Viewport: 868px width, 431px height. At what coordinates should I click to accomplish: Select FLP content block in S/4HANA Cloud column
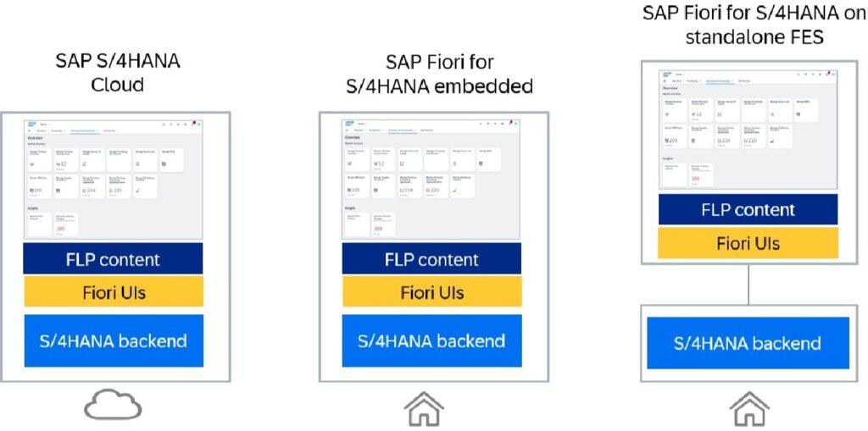[x=113, y=259]
